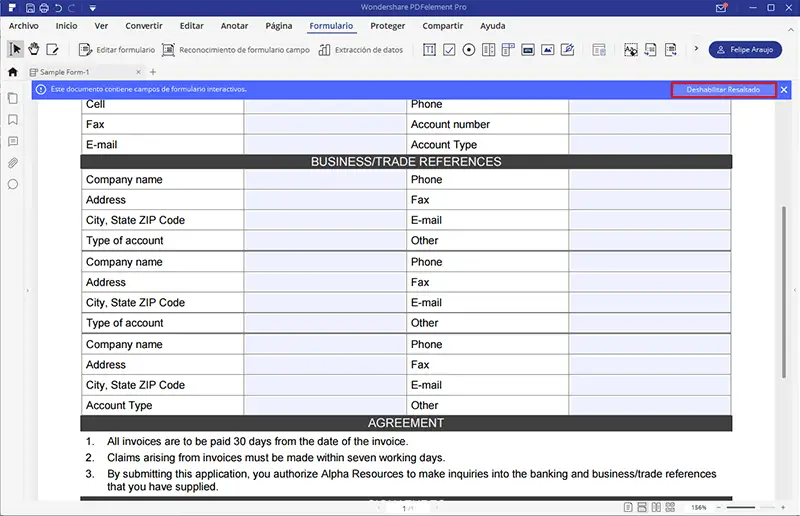Viewport: 800px width, 516px height.
Task: Open Extracción de datos tool
Action: 361,50
